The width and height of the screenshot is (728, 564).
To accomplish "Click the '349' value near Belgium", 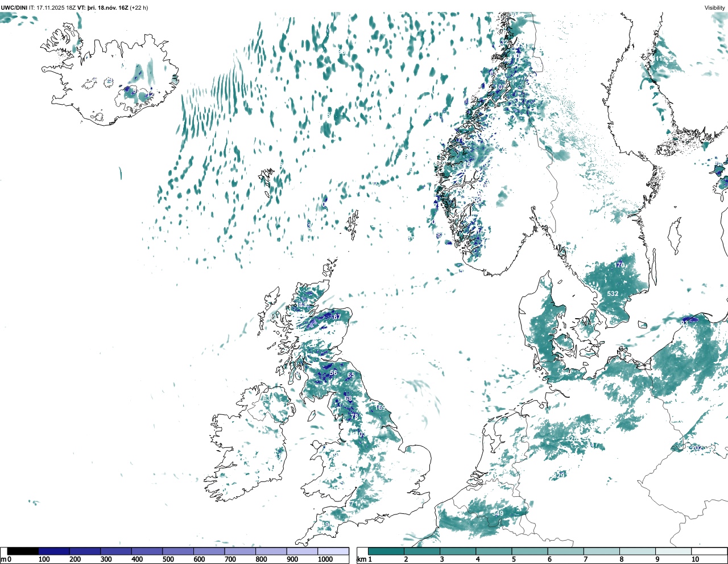I will 498,513.
